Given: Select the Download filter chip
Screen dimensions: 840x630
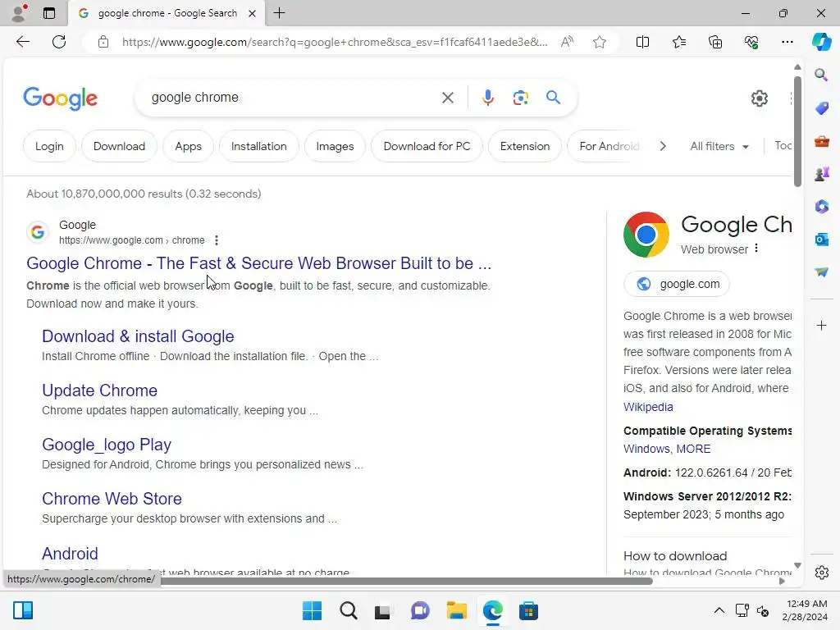Looking at the screenshot, I should [119, 146].
